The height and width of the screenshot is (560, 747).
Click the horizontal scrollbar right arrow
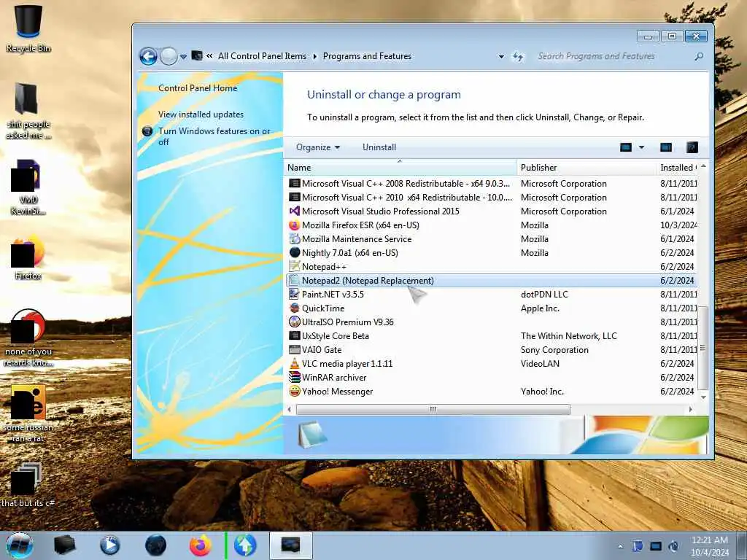[690, 409]
